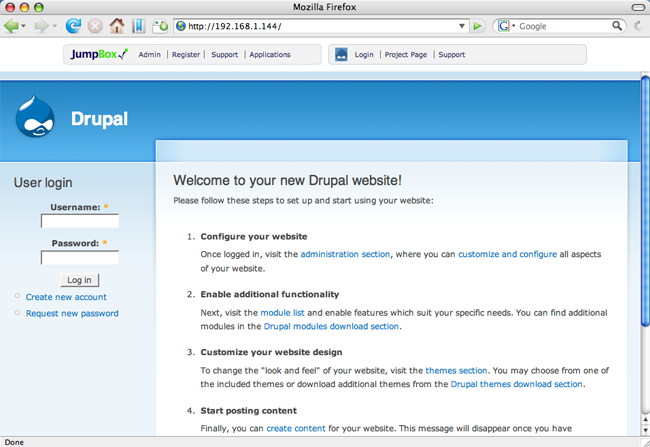Image resolution: width=650 pixels, height=447 pixels.
Task: Expand the address bar history dropdown
Action: 462,26
